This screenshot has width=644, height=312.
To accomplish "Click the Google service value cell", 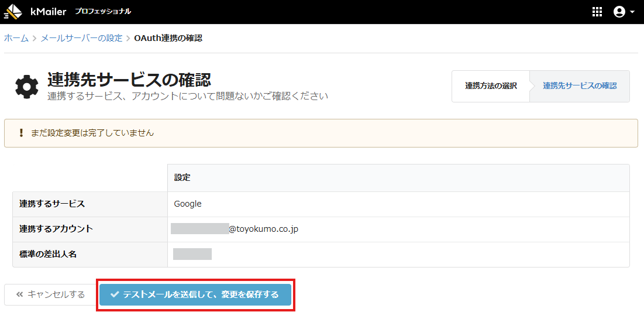I will (188, 204).
